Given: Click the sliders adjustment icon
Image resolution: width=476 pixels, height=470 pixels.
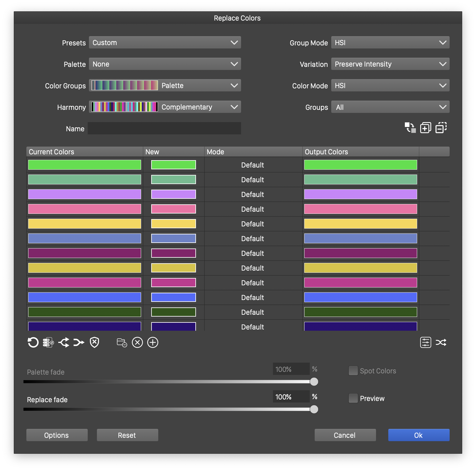Looking at the screenshot, I should 425,342.
